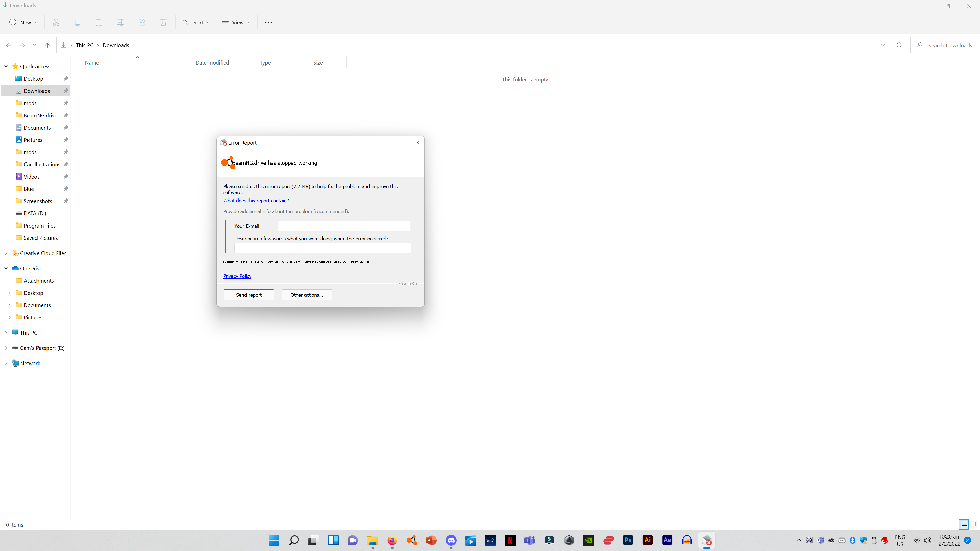
Task: Click the Send report button
Action: [x=248, y=295]
